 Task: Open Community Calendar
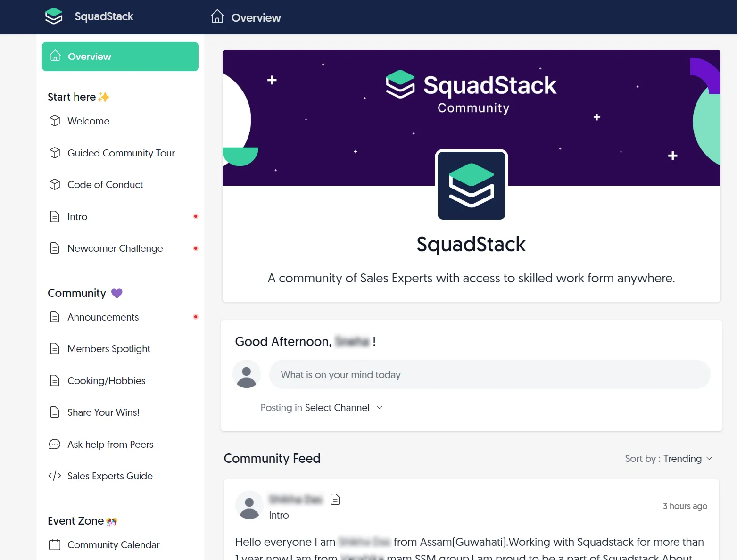click(114, 545)
